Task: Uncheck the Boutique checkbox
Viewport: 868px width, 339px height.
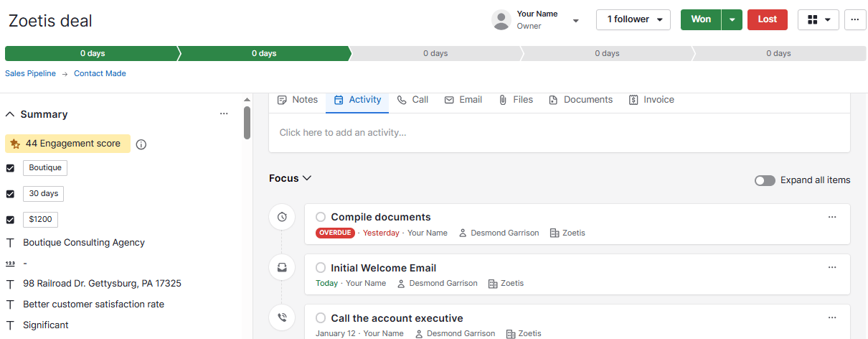Action: click(10, 168)
